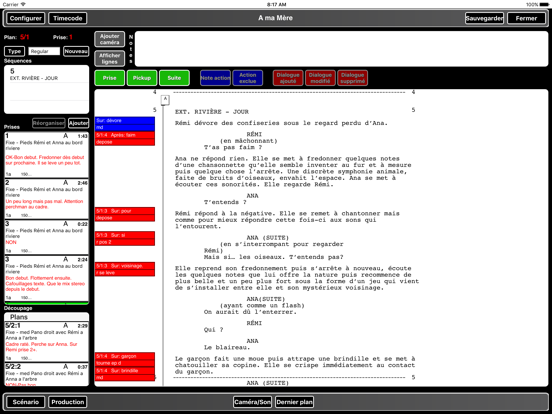Click camera A marker above script line

tap(165, 100)
